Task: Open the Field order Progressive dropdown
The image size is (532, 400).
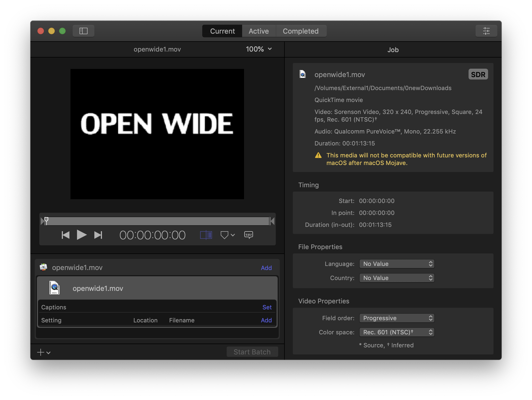Action: pyautogui.click(x=397, y=318)
